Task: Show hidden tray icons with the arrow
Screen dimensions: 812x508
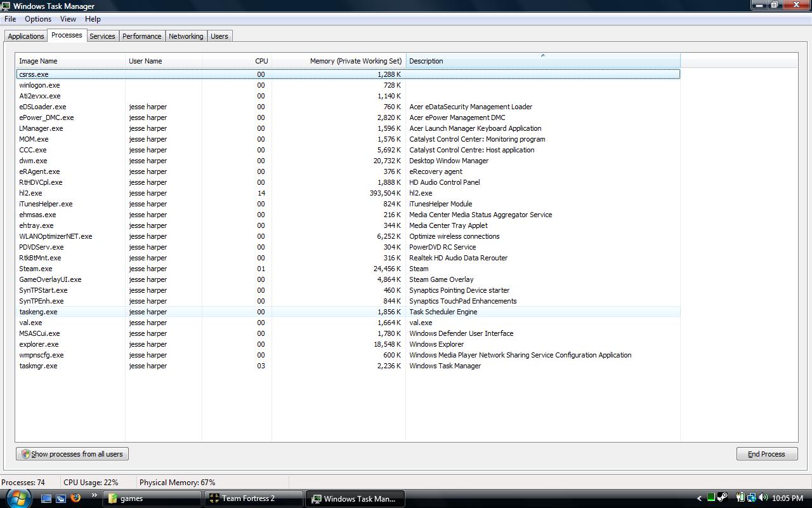Action: point(699,498)
